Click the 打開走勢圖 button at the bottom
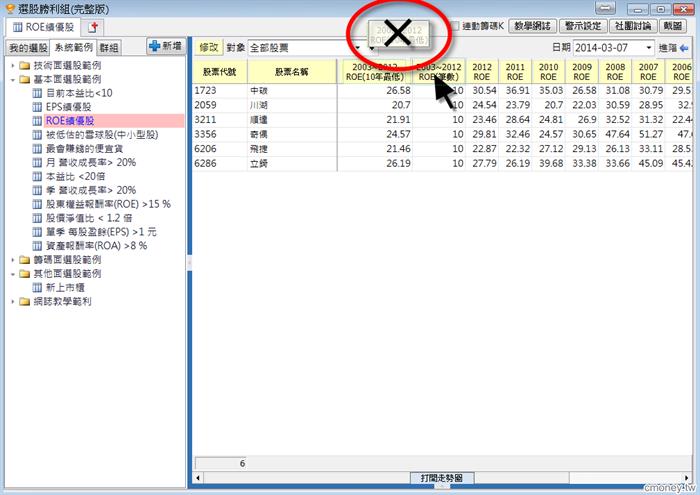 (x=442, y=478)
